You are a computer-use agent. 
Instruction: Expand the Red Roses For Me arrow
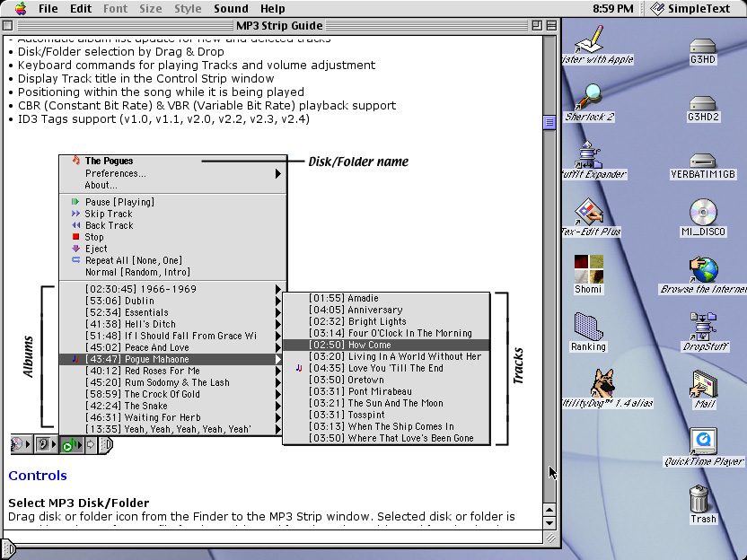pyautogui.click(x=278, y=371)
